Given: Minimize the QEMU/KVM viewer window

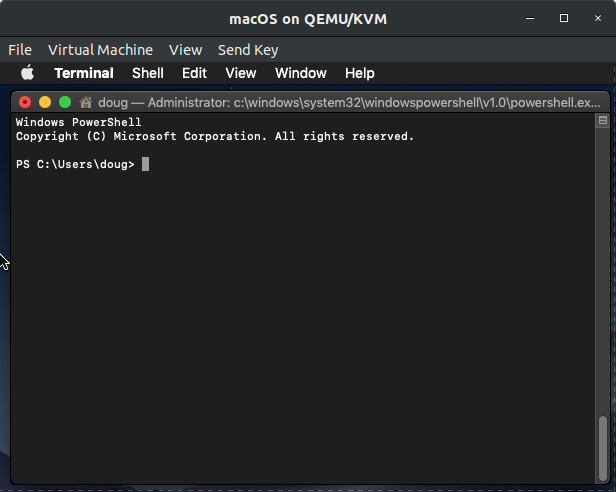Looking at the screenshot, I should click(x=530, y=18).
